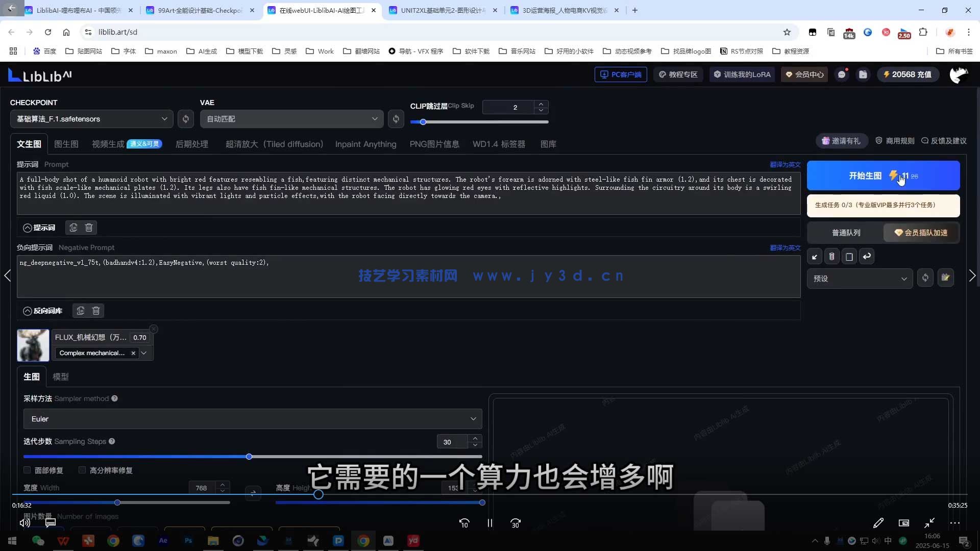
Task: Switch to 会员插队加速 priority queue
Action: tap(921, 232)
